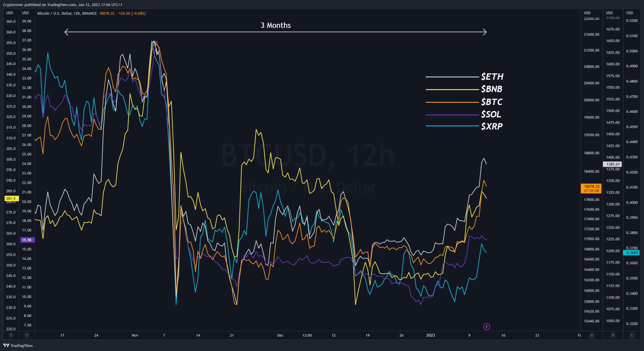The width and height of the screenshot is (644, 351).
Task: Click the $XRP legend label
Action: 492,126
